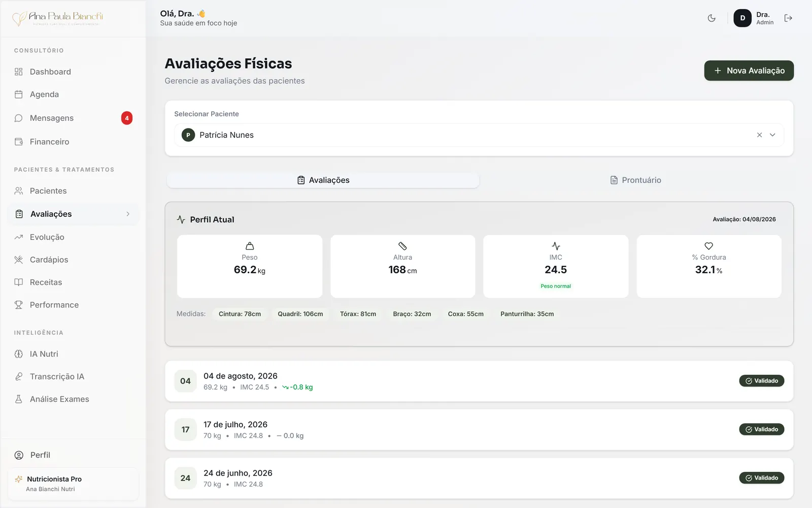
Task: Open the 17 de julho, 2026 evaluation
Action: tap(479, 430)
